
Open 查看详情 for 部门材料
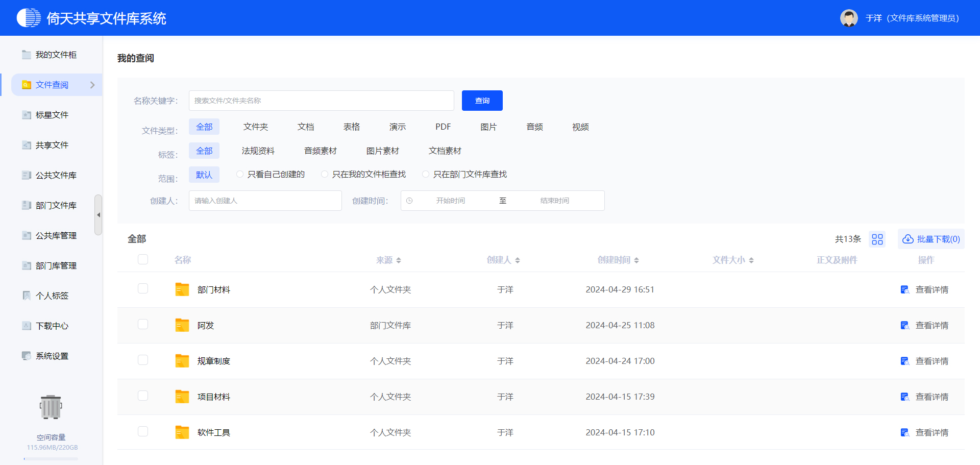[932, 289]
